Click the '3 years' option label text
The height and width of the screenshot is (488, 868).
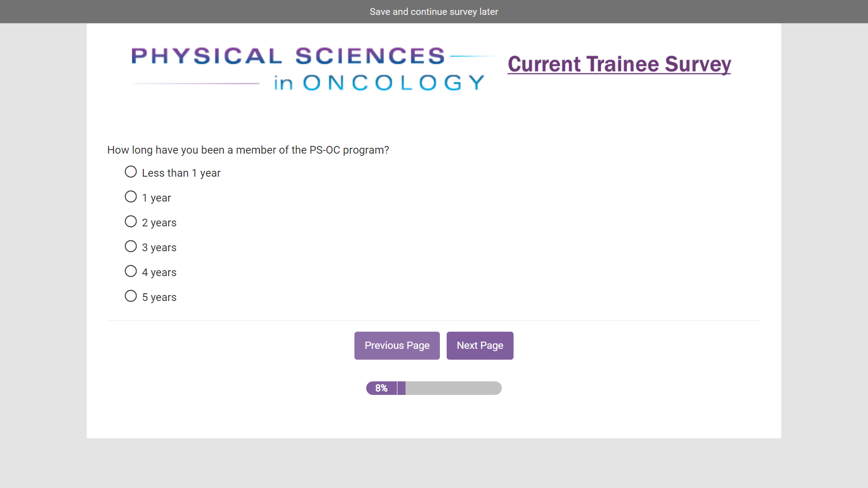pyautogui.click(x=159, y=248)
